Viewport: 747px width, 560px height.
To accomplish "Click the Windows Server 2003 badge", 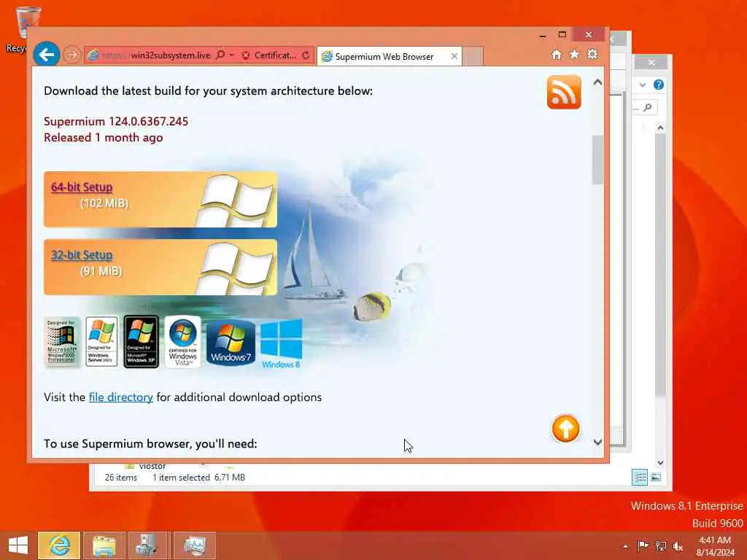I will 101,341.
